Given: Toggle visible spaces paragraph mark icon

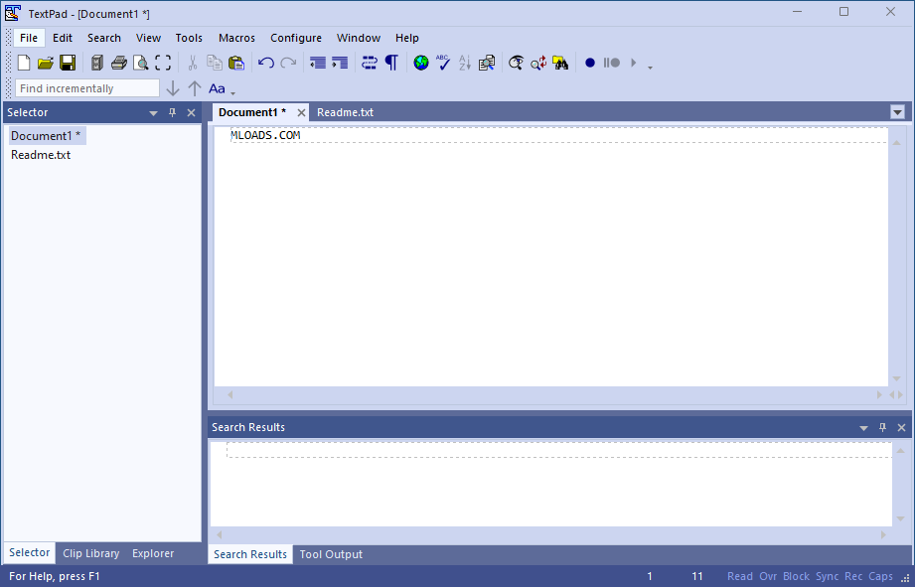Looking at the screenshot, I should [x=391, y=63].
